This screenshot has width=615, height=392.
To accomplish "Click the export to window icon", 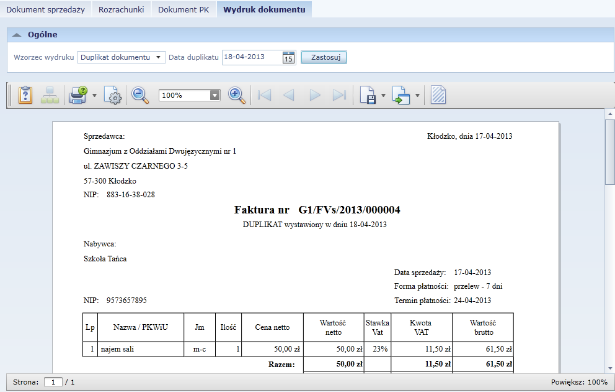I will [x=401, y=95].
